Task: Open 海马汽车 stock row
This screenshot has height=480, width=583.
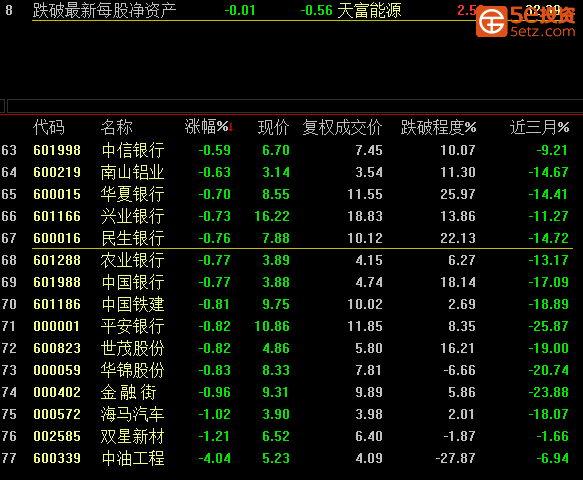Action: (x=292, y=414)
